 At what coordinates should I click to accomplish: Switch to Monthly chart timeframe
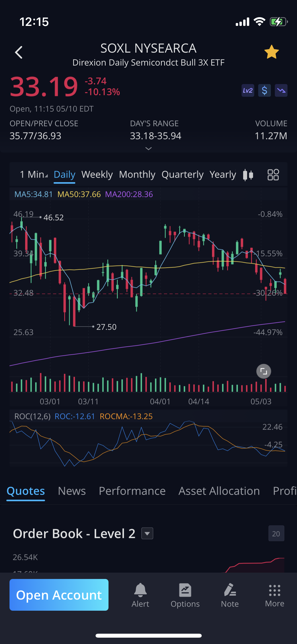click(x=137, y=174)
